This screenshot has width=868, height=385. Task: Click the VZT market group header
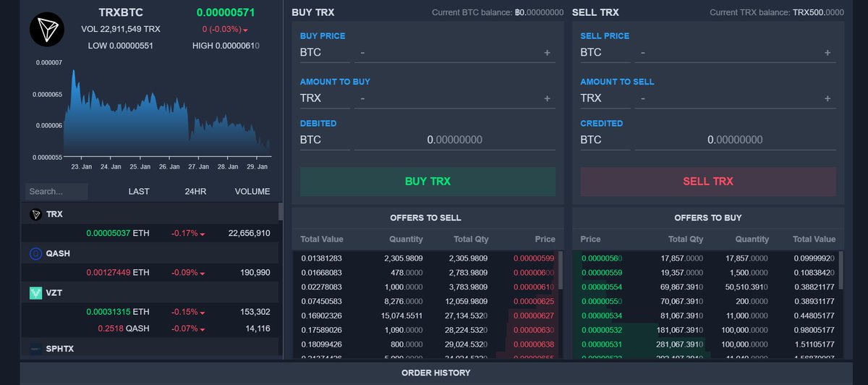[149, 292]
